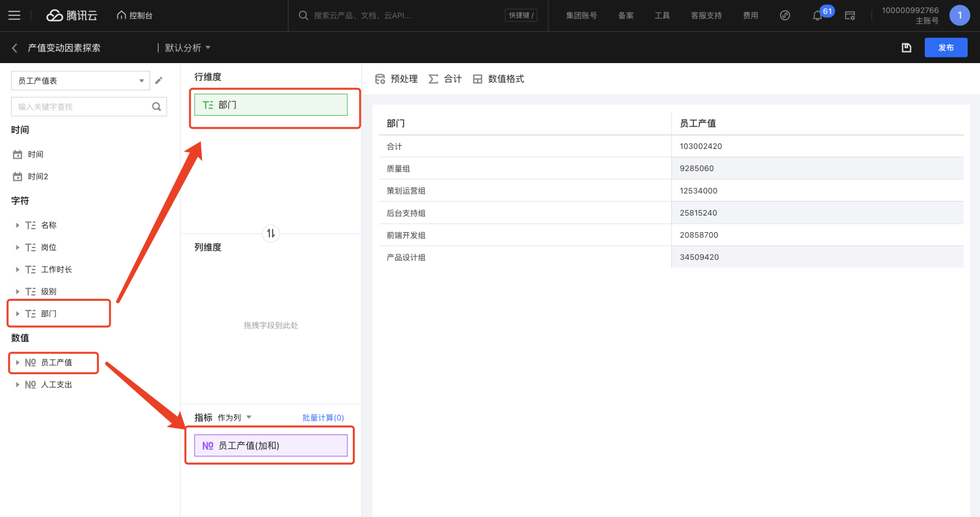
Task: Expand the 工作时长 field
Action: pyautogui.click(x=17, y=270)
